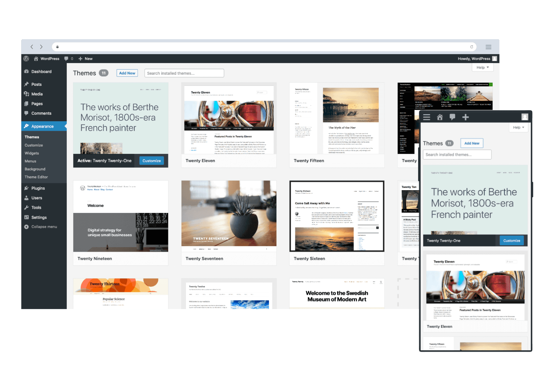Open the Background submenu item
This screenshot has height=392, width=554.
click(x=35, y=169)
